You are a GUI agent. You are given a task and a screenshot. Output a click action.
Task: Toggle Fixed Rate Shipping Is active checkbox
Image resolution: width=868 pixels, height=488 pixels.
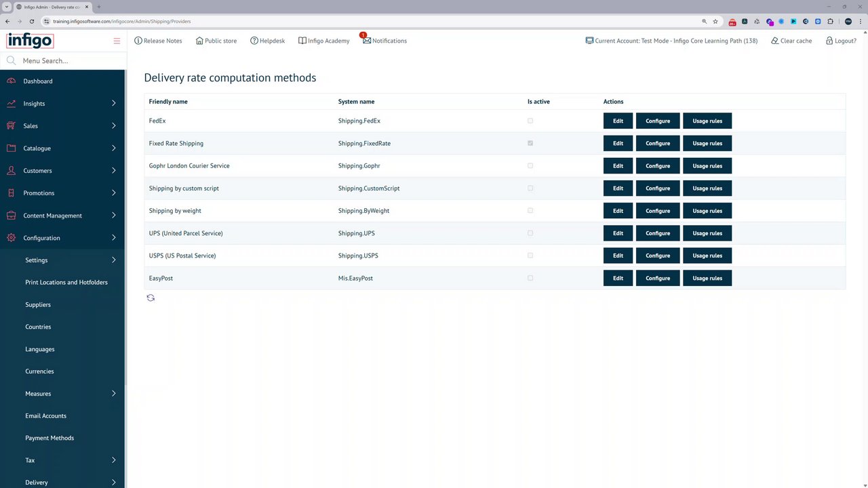point(530,143)
